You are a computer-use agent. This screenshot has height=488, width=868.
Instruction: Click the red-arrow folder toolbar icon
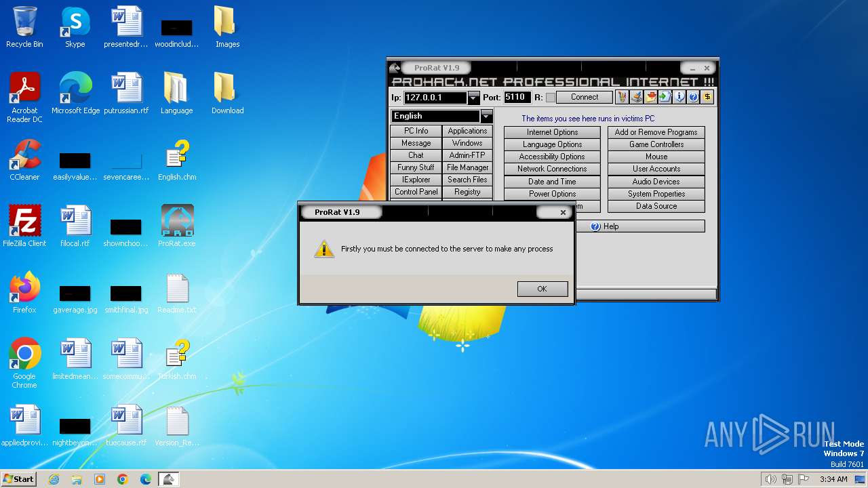(x=650, y=98)
